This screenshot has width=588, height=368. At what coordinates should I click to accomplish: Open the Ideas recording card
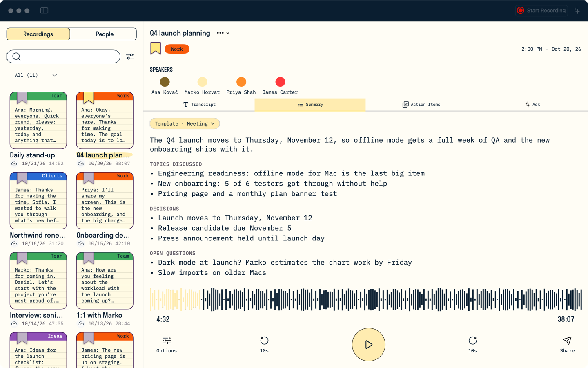click(38, 350)
